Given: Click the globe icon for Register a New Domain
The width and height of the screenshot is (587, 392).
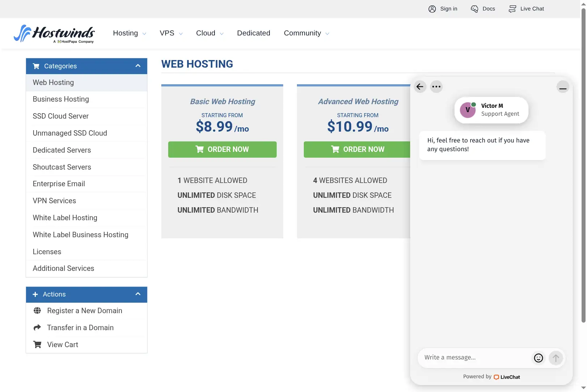Looking at the screenshot, I should (37, 311).
